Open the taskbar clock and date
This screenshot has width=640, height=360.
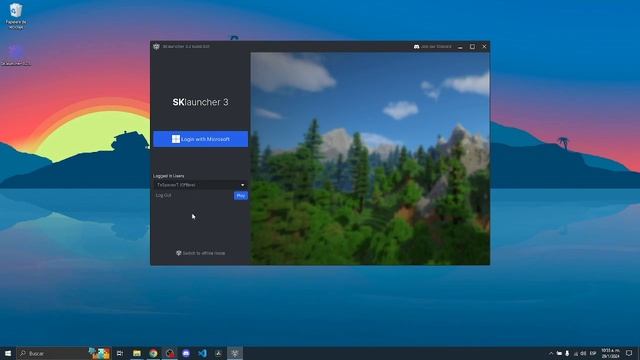[x=610, y=353]
